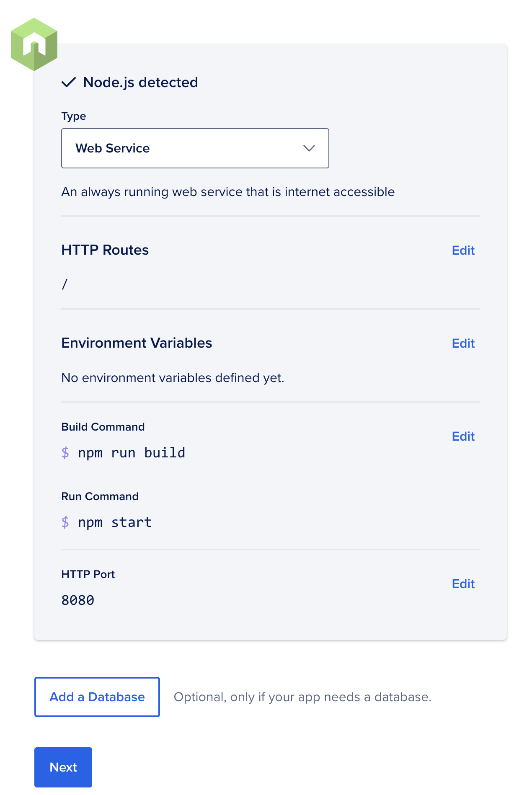The width and height of the screenshot is (532, 795).
Task: Click the 8080 port value
Action: (78, 600)
